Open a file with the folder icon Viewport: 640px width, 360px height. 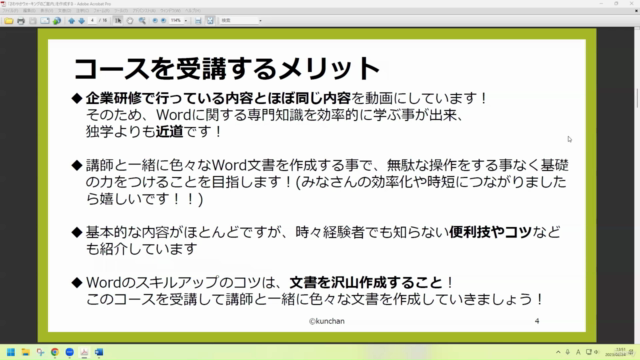click(x=9, y=20)
